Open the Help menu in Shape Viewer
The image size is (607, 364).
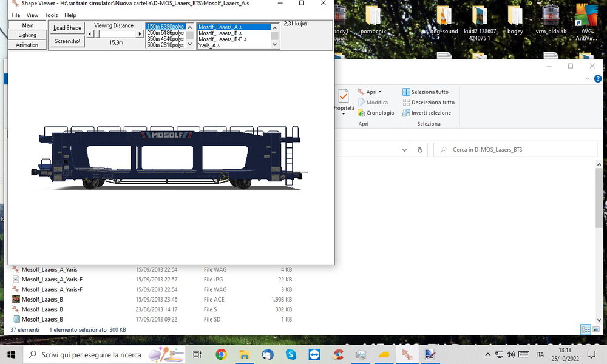pos(70,15)
